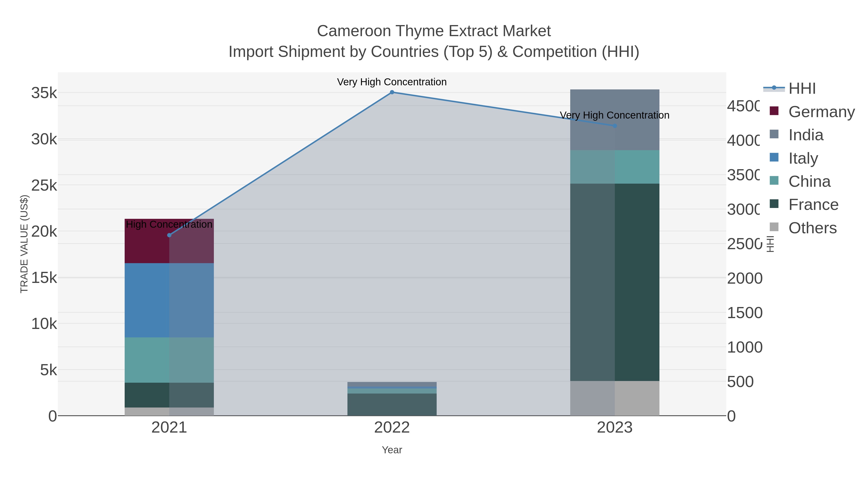The height and width of the screenshot is (488, 868).
Task: Select the 2023 HHI data point
Action: pos(615,126)
